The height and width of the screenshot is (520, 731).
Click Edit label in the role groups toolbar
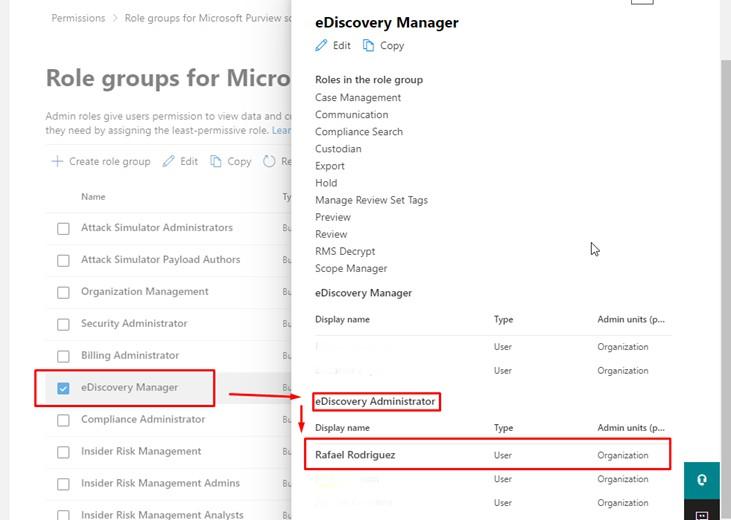pos(189,161)
